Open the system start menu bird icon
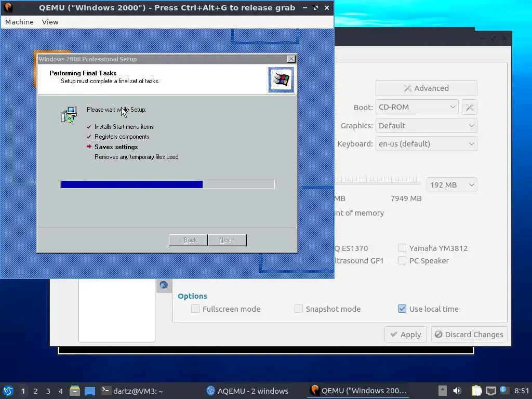Image resolution: width=532 pixels, height=399 pixels. pyautogui.click(x=8, y=391)
